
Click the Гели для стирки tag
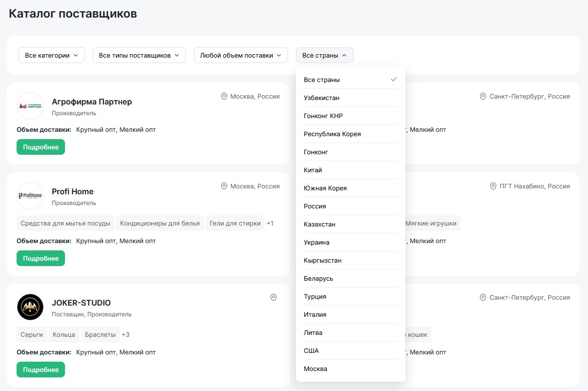235,223
